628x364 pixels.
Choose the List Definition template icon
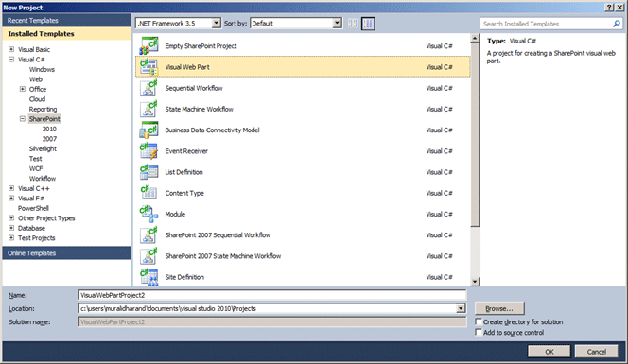(148, 172)
